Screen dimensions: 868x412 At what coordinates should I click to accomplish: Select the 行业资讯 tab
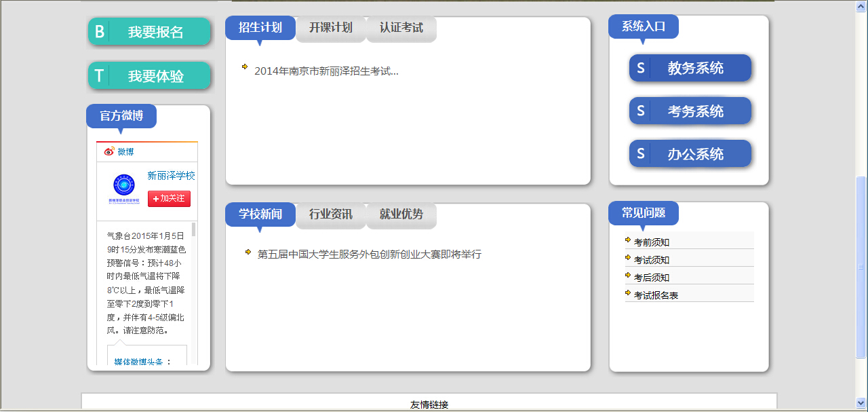(331, 214)
